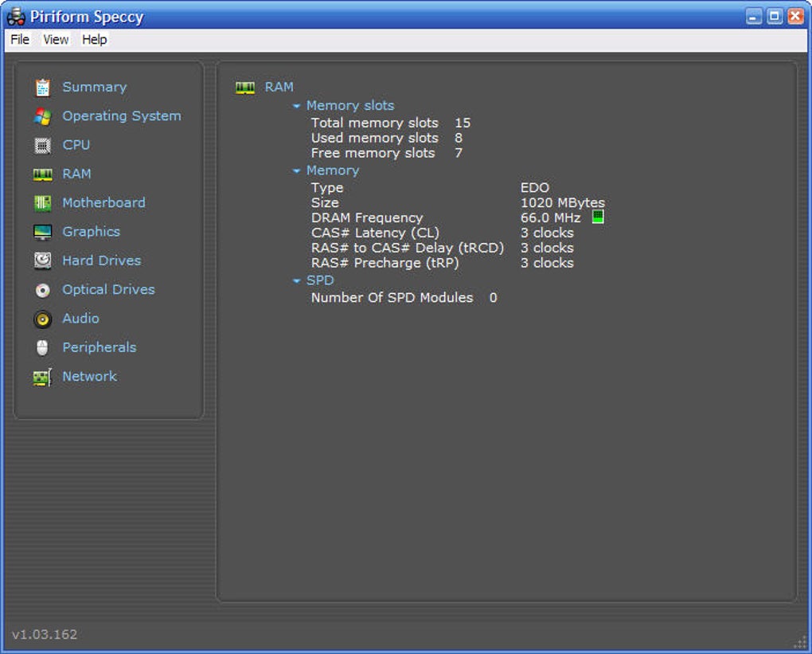This screenshot has height=654, width=812.
Task: Maximize the Speccy window
Action: pos(775,17)
